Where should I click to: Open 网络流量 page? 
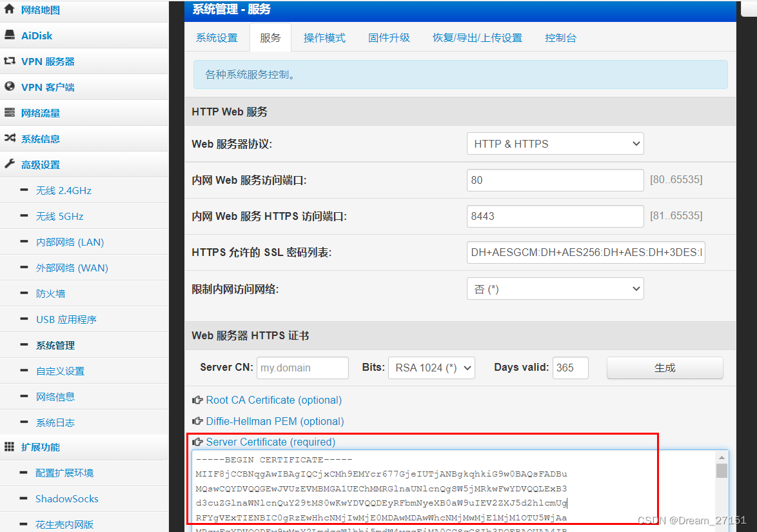(41, 113)
